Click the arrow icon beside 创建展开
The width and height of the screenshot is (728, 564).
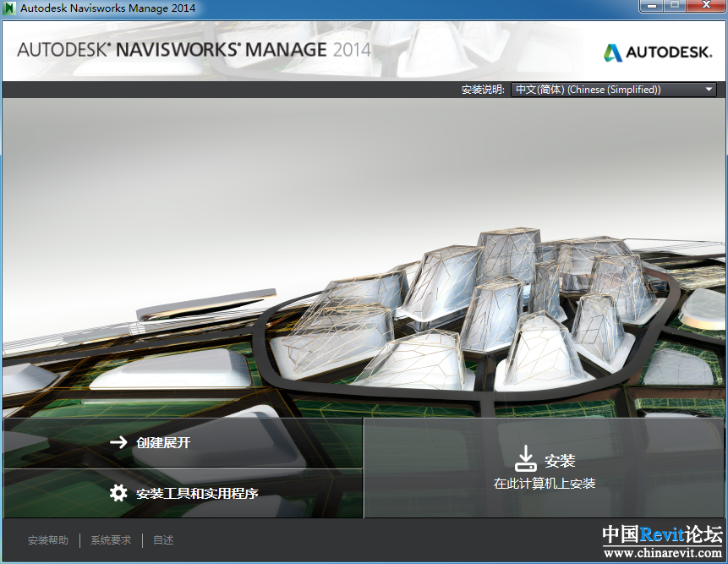[118, 442]
